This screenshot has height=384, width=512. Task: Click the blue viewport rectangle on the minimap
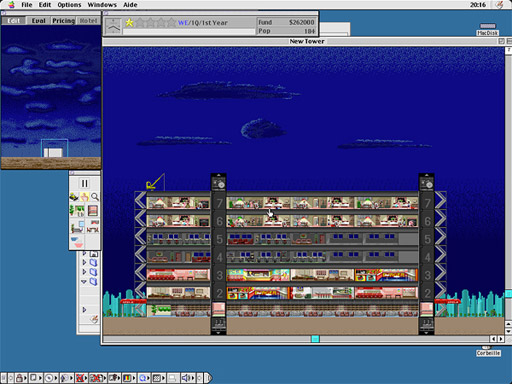pos(54,148)
